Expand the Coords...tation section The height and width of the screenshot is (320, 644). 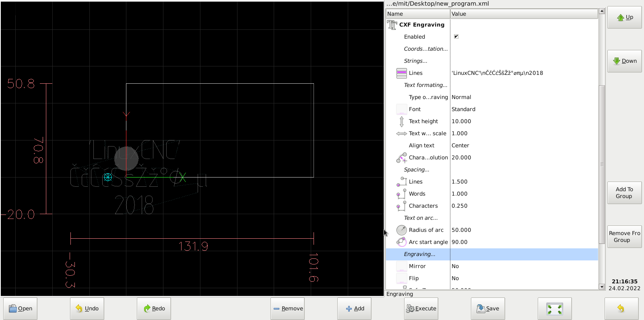point(426,49)
